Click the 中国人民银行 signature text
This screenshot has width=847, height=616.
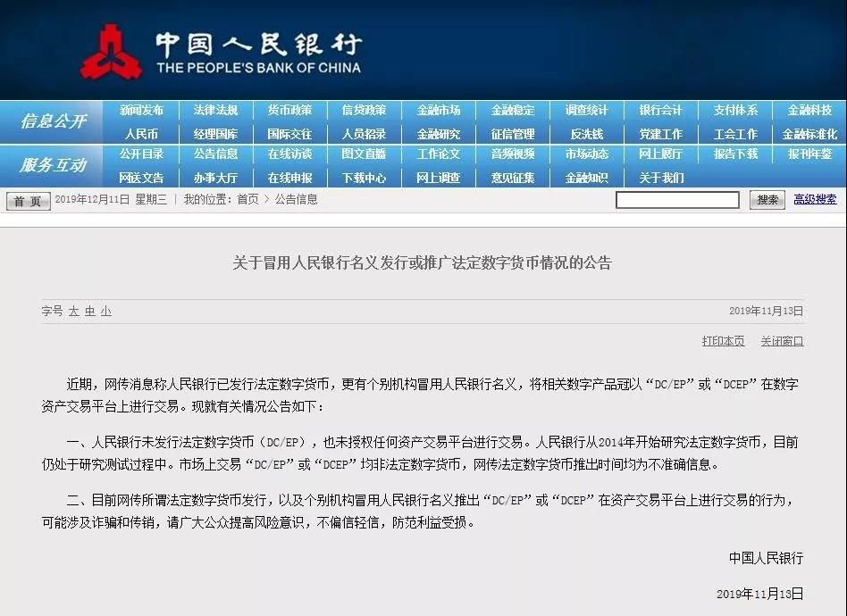(x=766, y=558)
